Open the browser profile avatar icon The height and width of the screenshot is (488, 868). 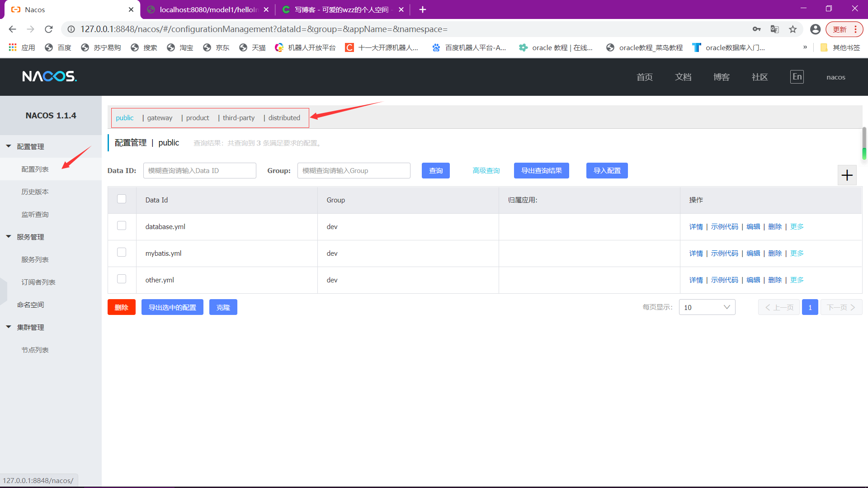(x=815, y=29)
